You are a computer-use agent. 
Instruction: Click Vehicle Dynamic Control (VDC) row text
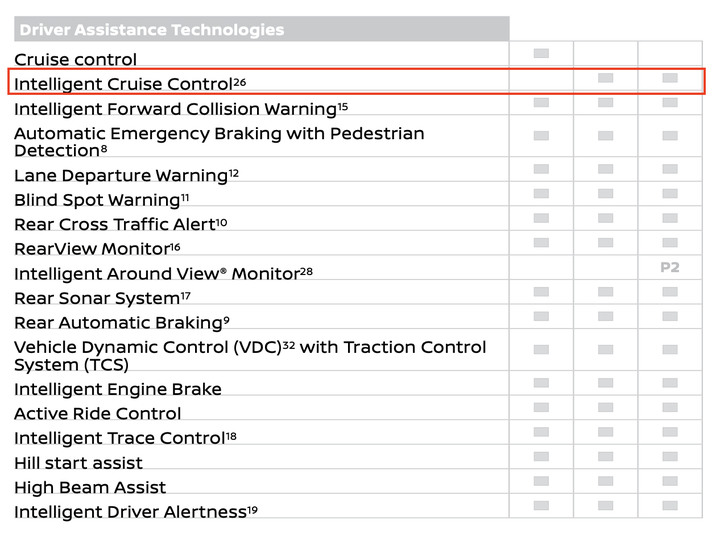[x=250, y=356]
